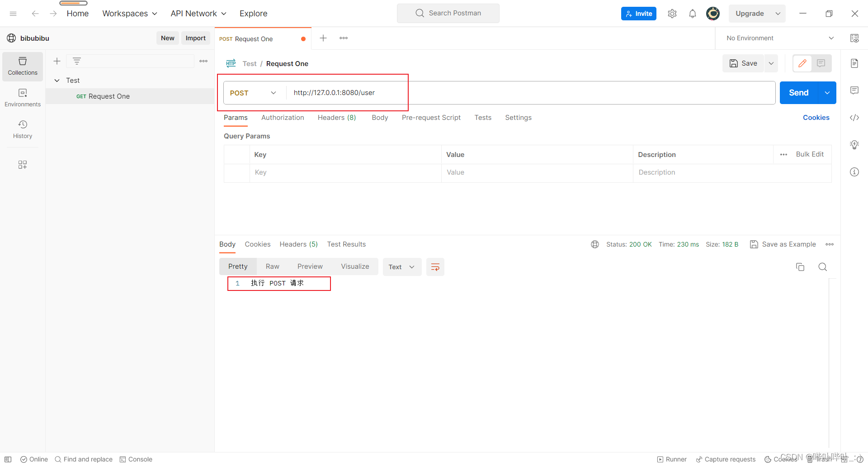Click the request URL field

[x=531, y=93]
